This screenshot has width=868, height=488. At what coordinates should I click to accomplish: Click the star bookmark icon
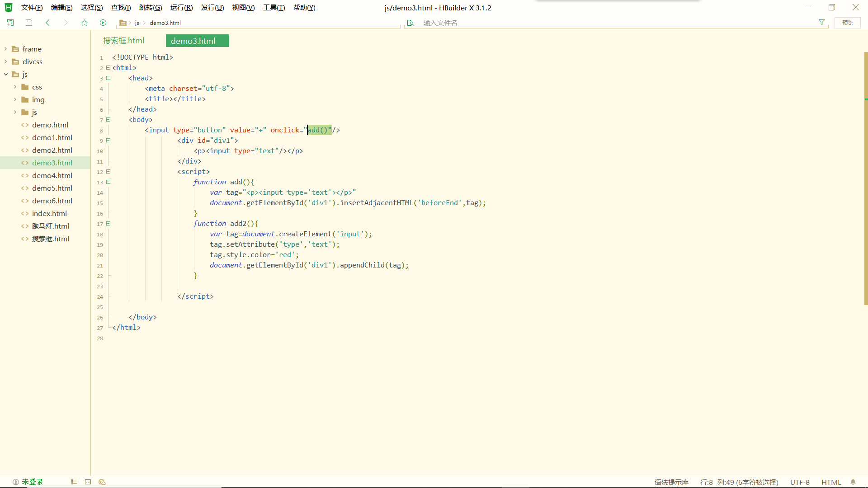[x=85, y=23]
